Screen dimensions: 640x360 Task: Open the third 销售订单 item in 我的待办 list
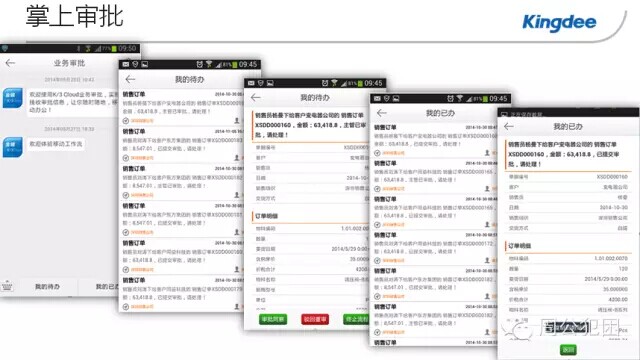point(181,182)
